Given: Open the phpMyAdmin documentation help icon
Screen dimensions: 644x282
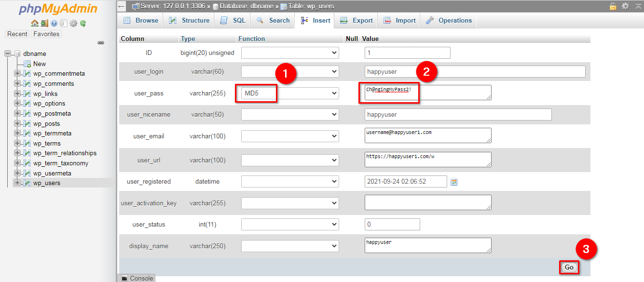Looking at the screenshot, I should (x=54, y=23).
